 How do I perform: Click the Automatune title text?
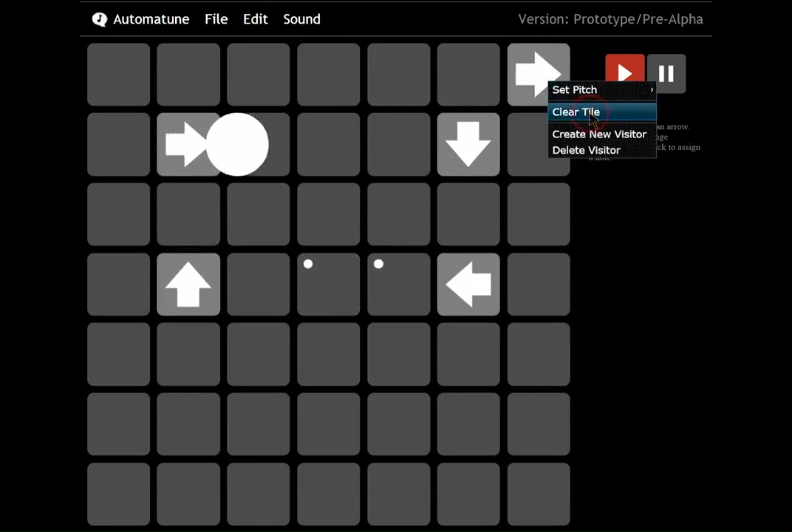151,19
